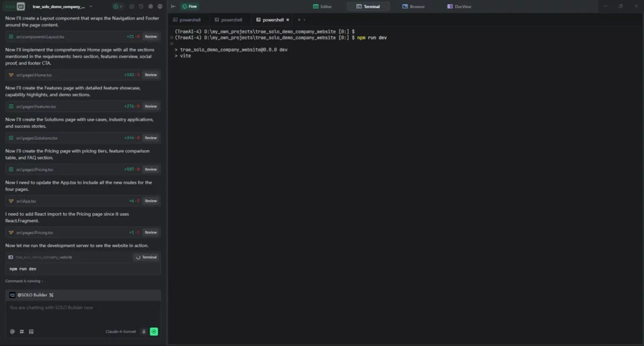This screenshot has width=644, height=346.
Task: Click the Solutions.tsx file created icon
Action: click(11, 138)
